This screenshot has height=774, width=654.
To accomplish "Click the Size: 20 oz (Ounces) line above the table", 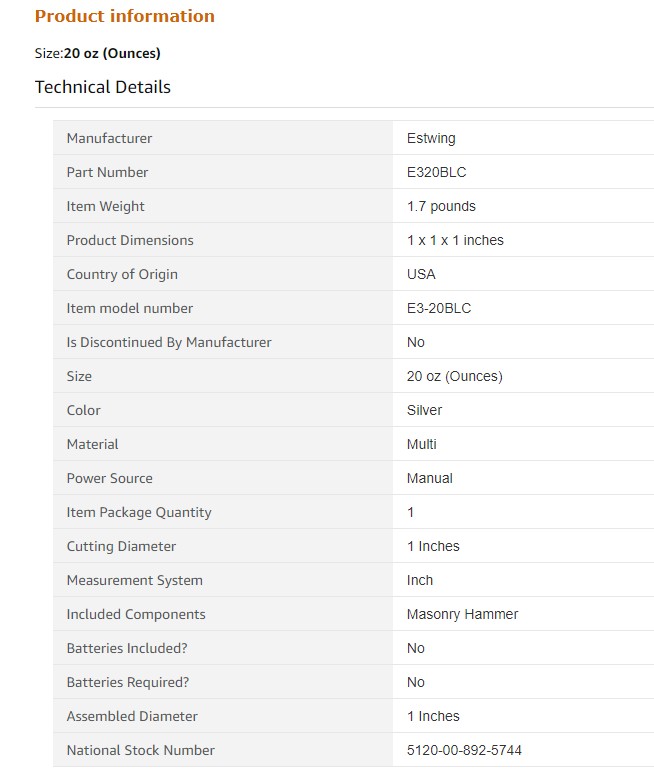I will 97,53.
